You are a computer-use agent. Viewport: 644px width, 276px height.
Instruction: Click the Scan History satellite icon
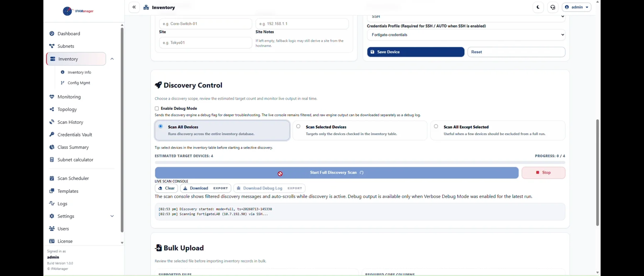click(52, 122)
